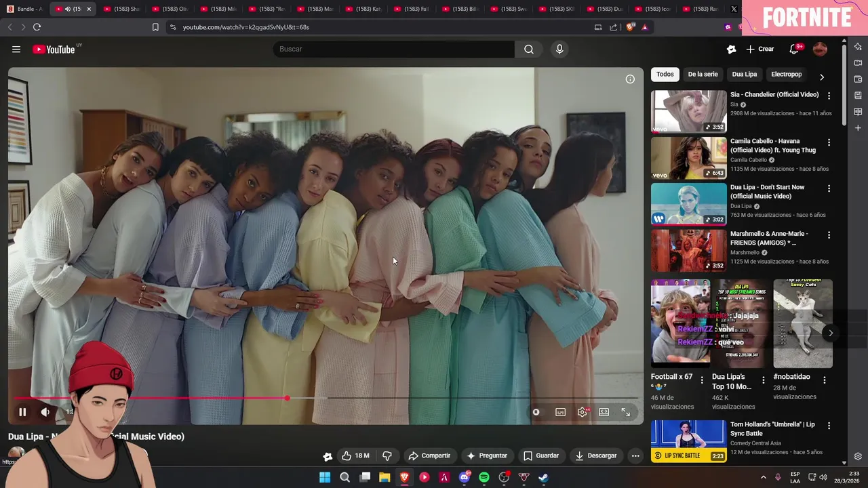
Task: Open options for Camila Cabello Havana video
Action: 829,142
